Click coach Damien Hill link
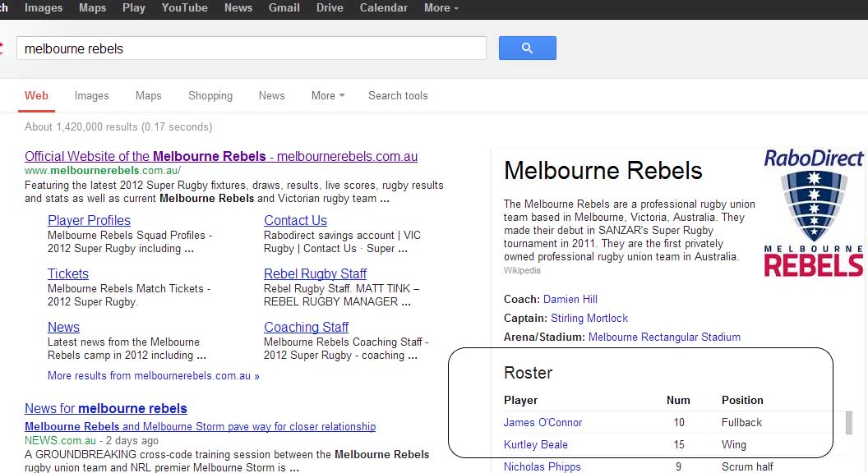 click(x=570, y=299)
